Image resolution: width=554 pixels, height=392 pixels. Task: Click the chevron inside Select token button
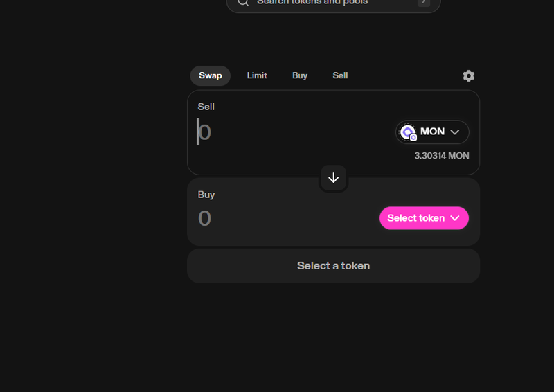tap(455, 218)
